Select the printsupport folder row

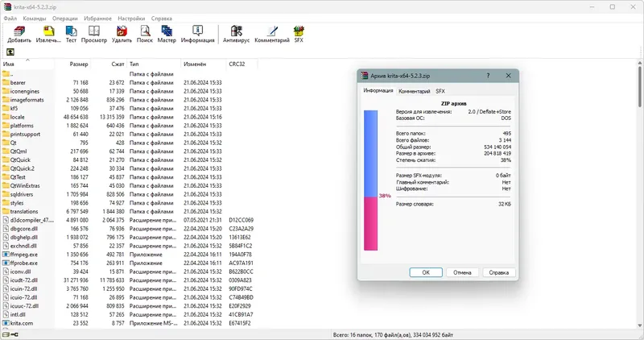127,134
